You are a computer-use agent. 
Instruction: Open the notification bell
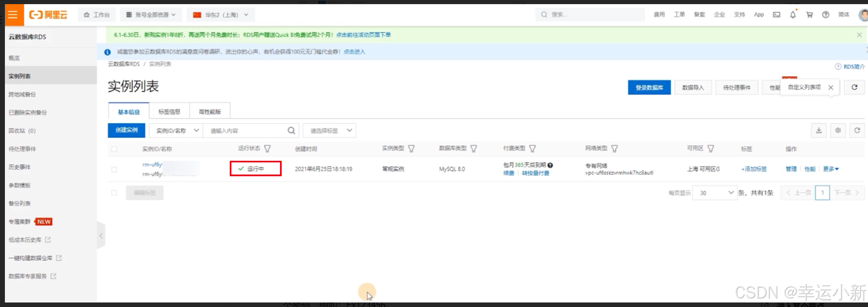pos(793,15)
